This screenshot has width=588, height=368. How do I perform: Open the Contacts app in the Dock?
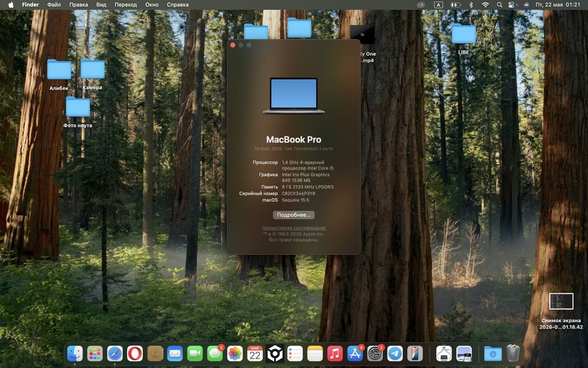(x=155, y=353)
